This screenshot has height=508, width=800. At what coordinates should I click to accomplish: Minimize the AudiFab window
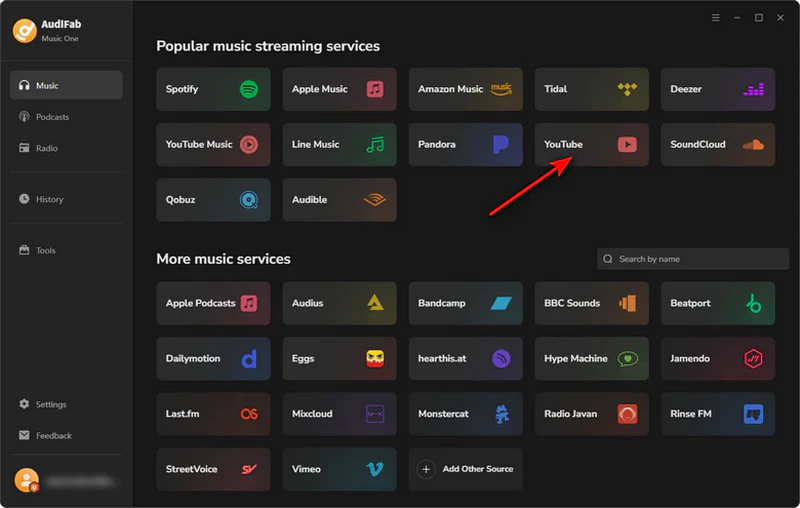737,18
